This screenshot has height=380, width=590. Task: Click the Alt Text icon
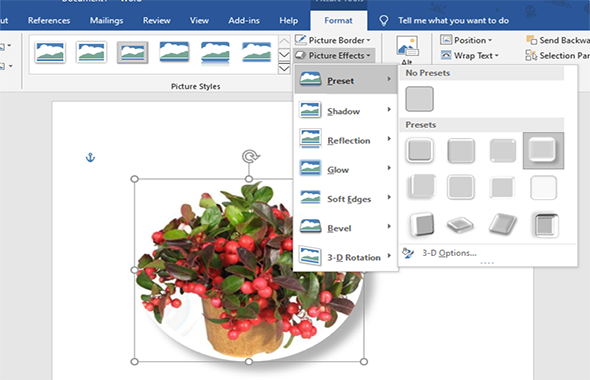click(x=407, y=47)
